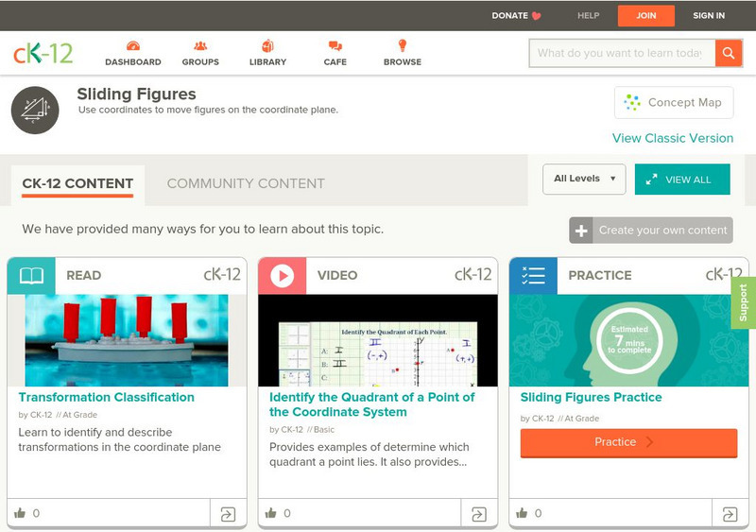Open the Help menu item
The height and width of the screenshot is (532, 756).
pyautogui.click(x=588, y=15)
